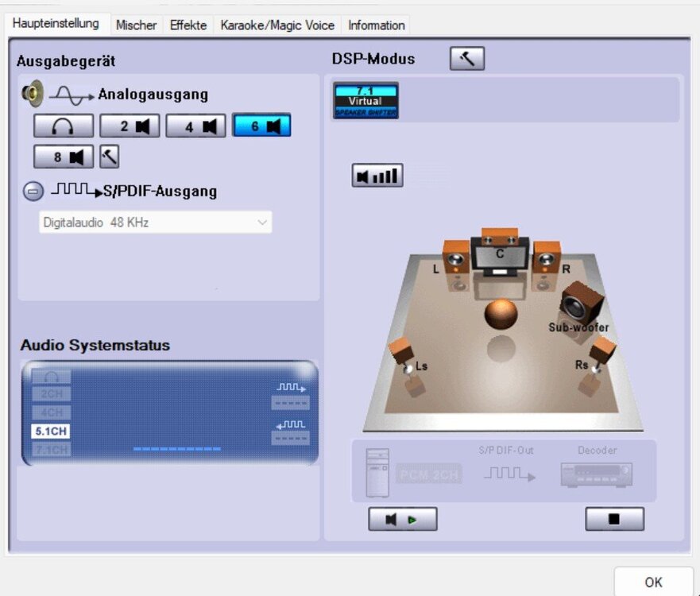Click the S/PDIF-Ausgang waveform symbol
This screenshot has height=596, width=700.
click(x=76, y=190)
